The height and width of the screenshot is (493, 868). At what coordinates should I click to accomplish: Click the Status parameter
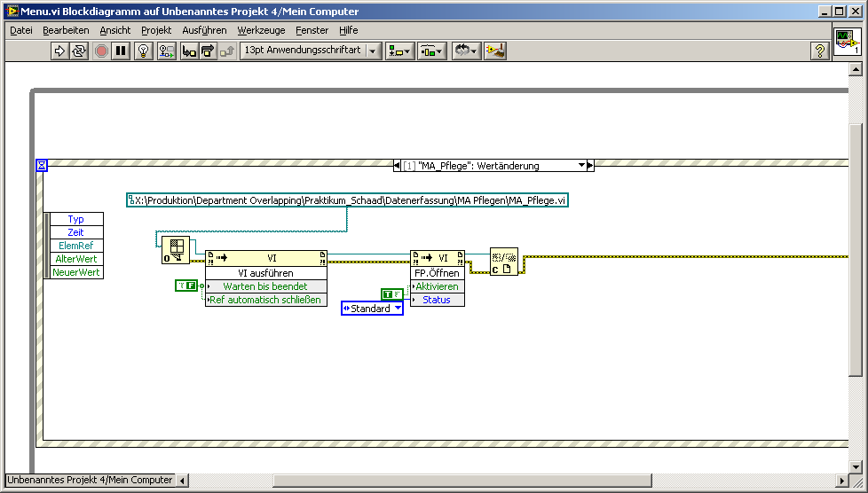(x=437, y=300)
